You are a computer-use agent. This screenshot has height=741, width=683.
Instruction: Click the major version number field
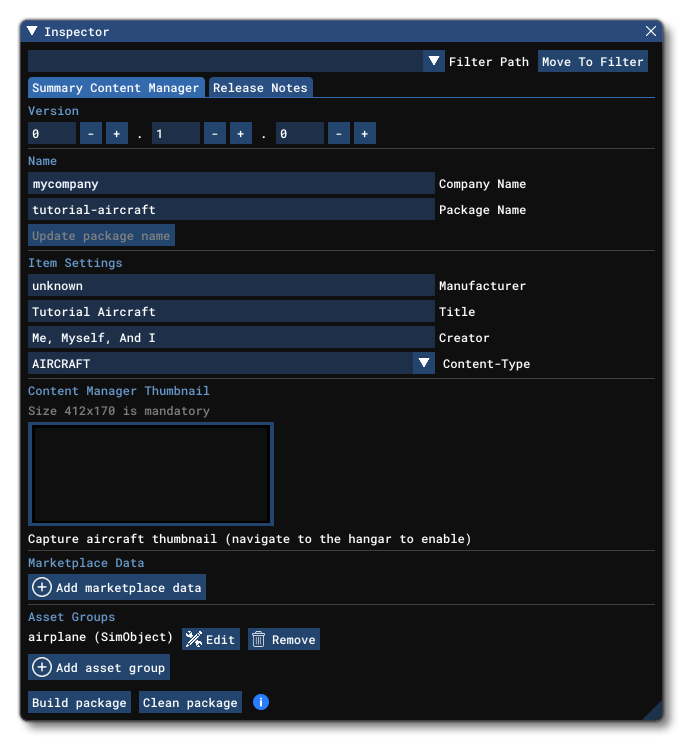coord(52,134)
